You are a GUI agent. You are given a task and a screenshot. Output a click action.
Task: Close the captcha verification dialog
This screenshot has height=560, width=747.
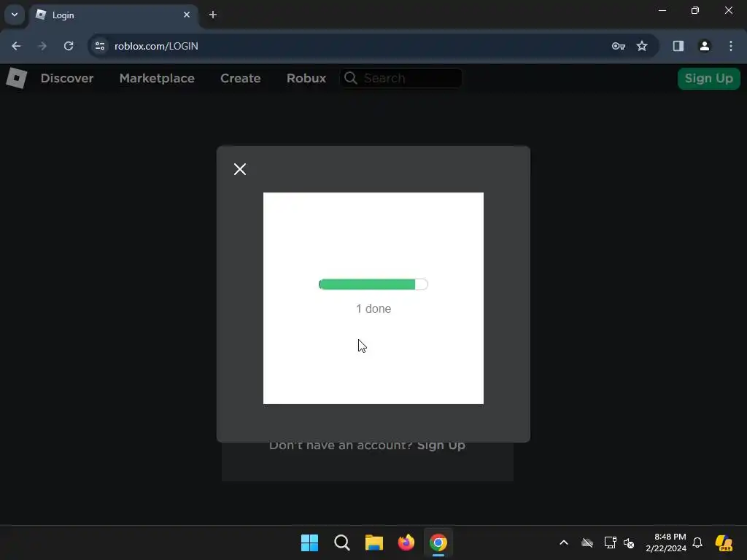point(240,169)
